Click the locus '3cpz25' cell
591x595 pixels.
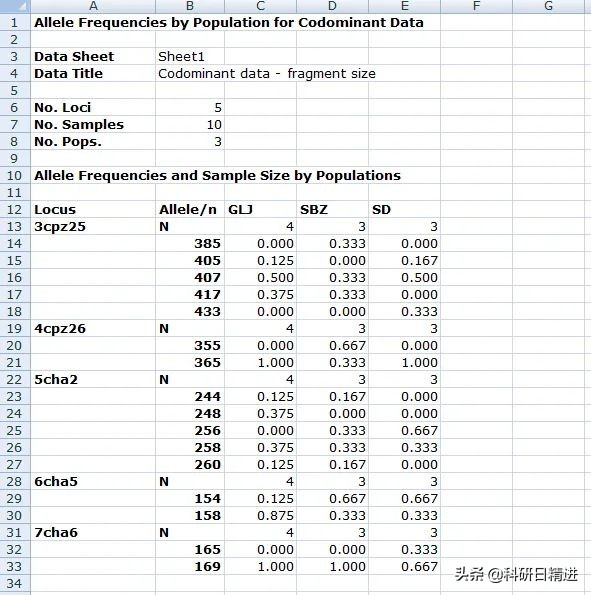point(93,227)
